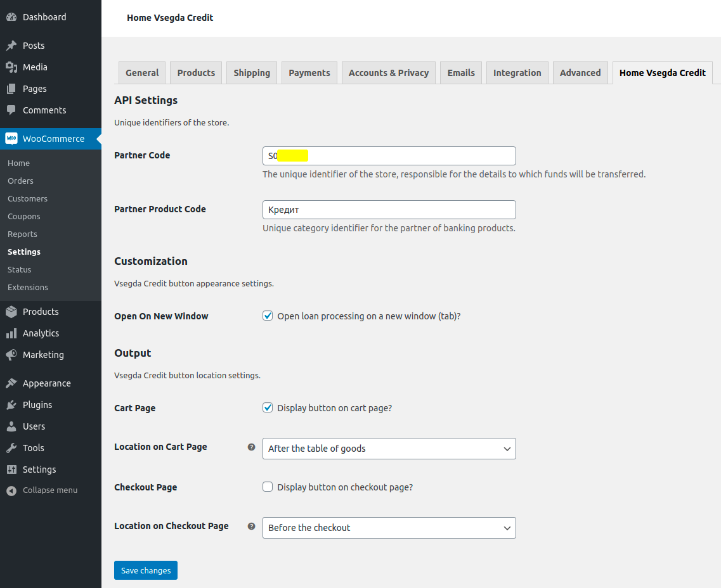This screenshot has width=721, height=588.
Task: Enable Display button on checkout page
Action: (x=268, y=487)
